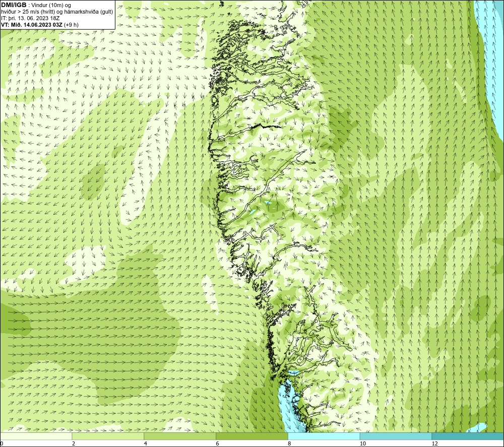Screen dimensions: 504x447
Task: Click the scale label '0'
Action: coord(2,443)
